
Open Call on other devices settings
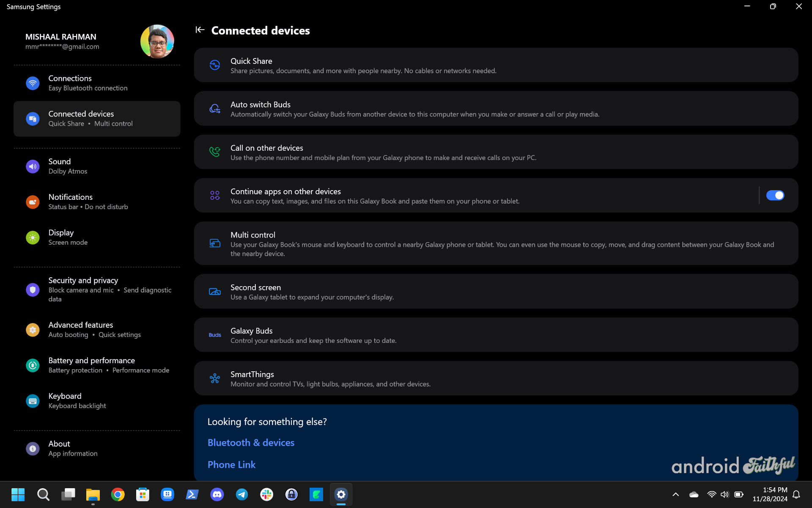496,152
